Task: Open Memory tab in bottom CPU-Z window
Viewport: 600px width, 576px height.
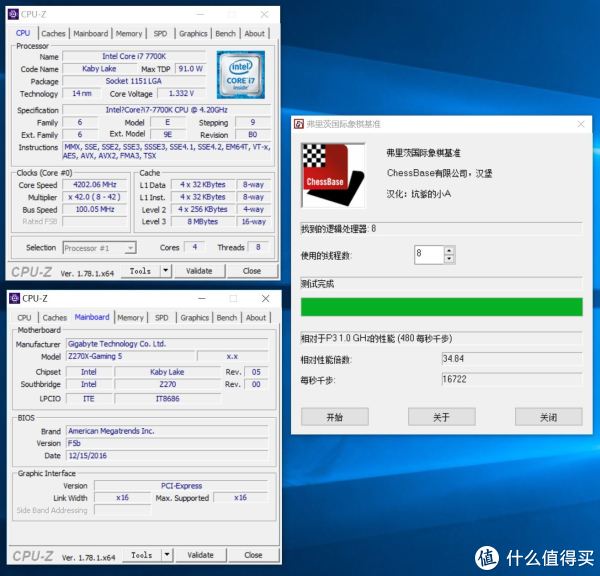Action: tap(130, 318)
